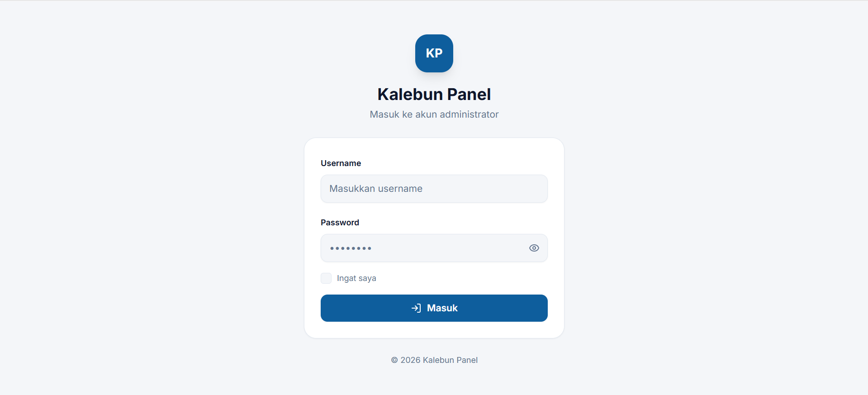Screen dimensions: 868x395
Task: Click the Masukkan username placeholder text
Action: [x=376, y=189]
